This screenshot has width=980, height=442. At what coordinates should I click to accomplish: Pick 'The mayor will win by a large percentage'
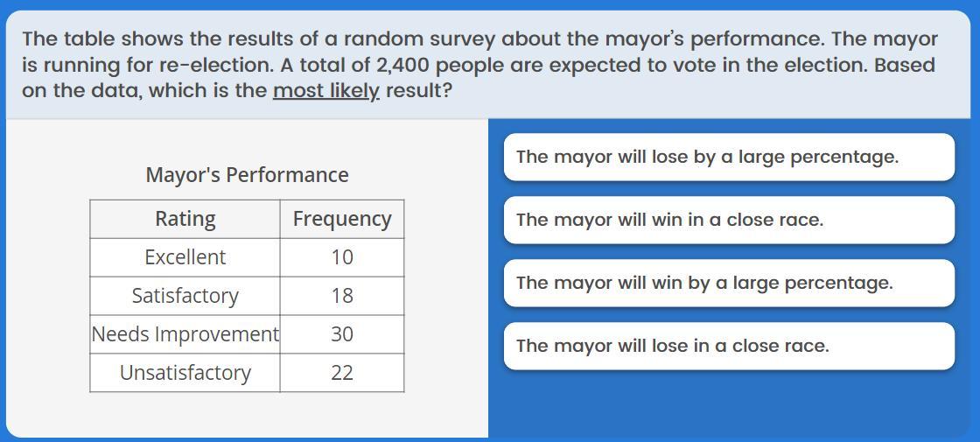coord(728,284)
